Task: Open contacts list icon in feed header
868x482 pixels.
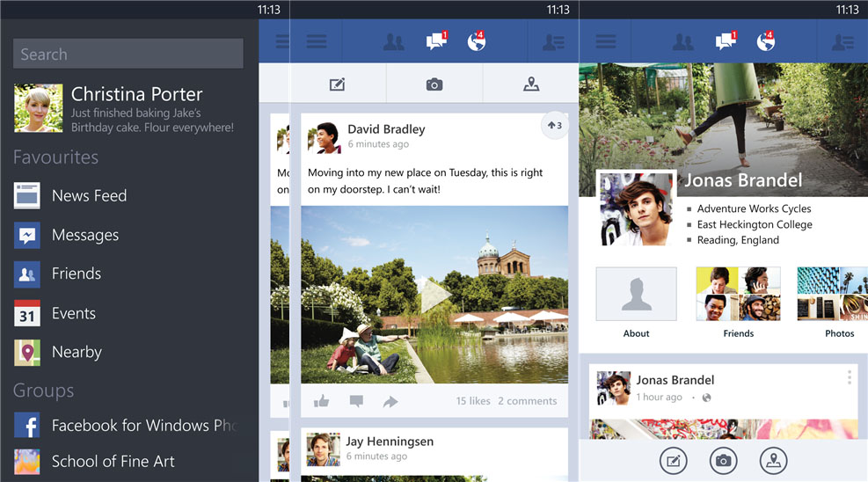Action: click(553, 42)
